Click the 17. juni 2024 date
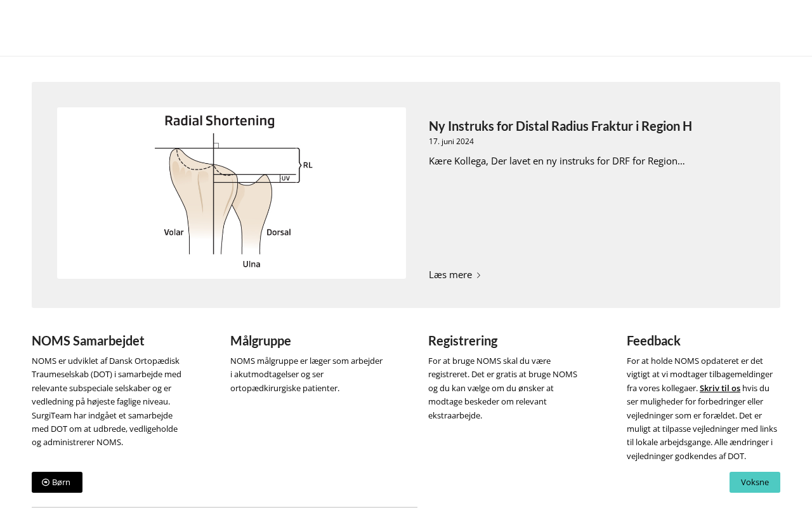 [451, 142]
